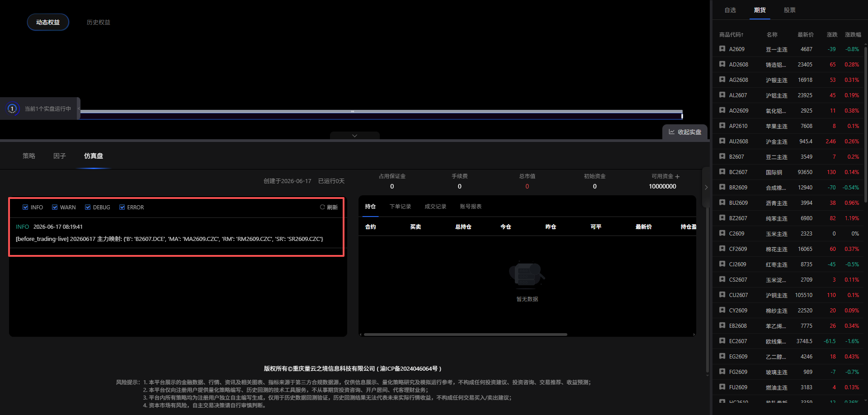
Task: Click the bookmark icon beside B2607
Action: click(722, 156)
